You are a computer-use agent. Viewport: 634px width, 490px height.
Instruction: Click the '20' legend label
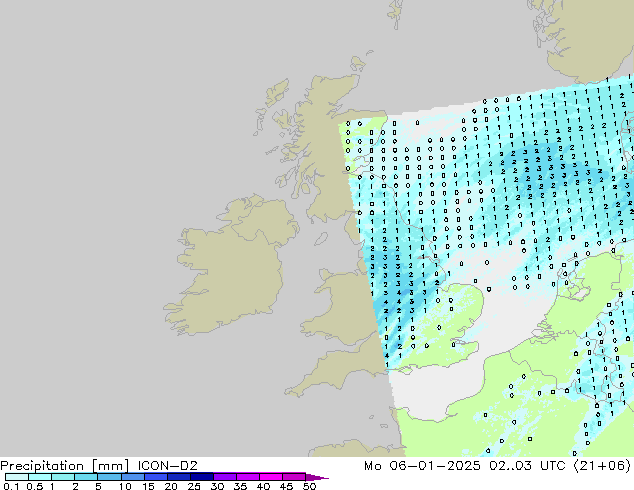[x=171, y=486]
